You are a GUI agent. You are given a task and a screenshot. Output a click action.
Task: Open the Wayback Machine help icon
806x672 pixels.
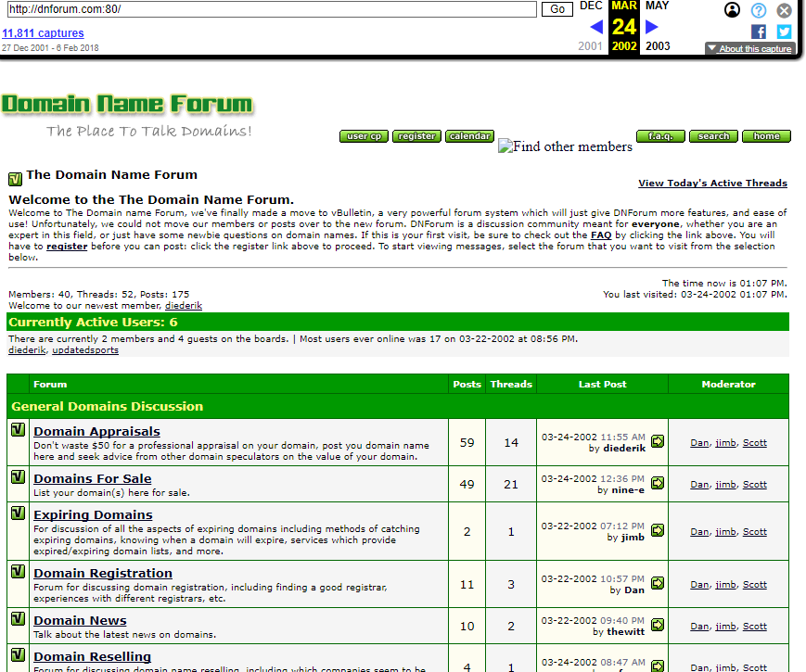point(759,10)
